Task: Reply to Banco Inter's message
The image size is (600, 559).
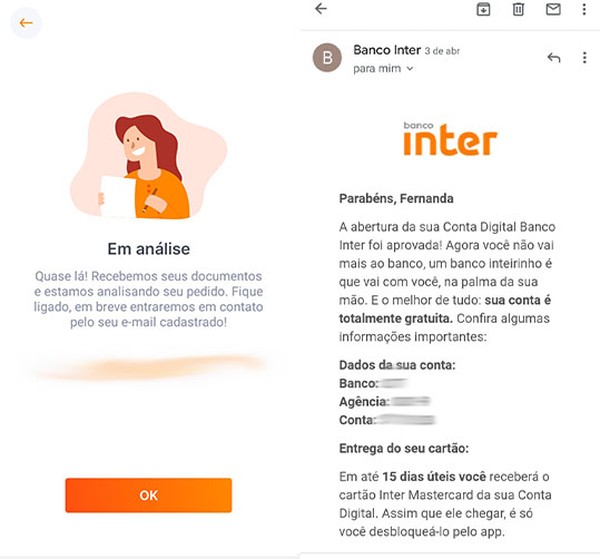Action: [554, 58]
